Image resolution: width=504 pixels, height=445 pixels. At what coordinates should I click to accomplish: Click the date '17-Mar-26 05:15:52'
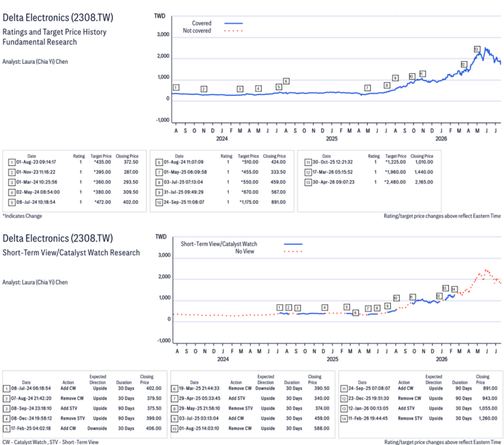tap(333, 172)
